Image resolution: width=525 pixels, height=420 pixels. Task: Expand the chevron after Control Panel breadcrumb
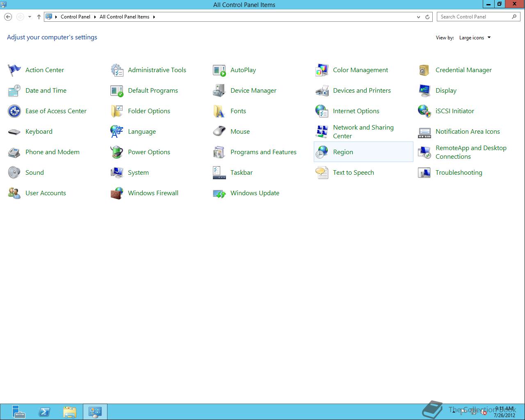[x=95, y=17]
